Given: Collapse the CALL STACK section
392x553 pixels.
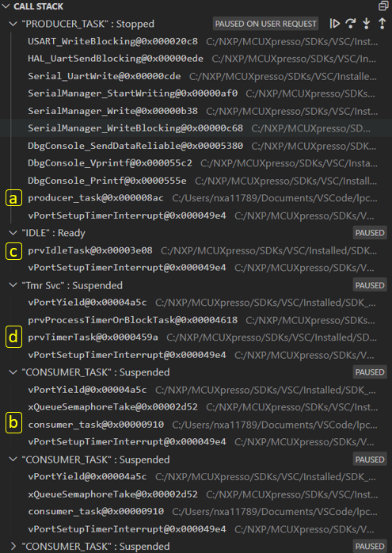Looking at the screenshot, I should point(6,6).
